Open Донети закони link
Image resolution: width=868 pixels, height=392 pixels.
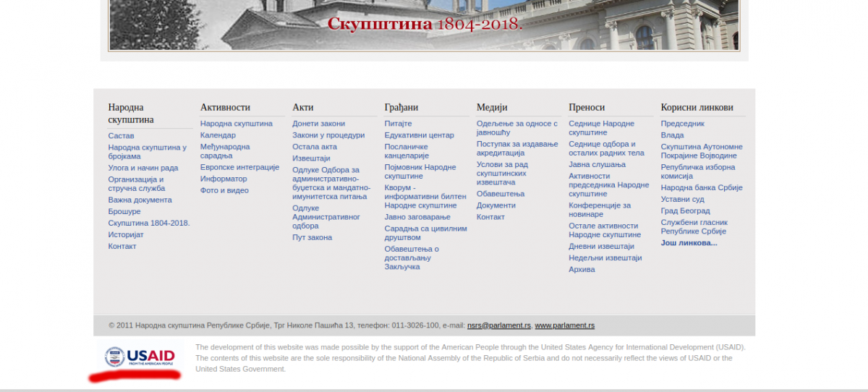tap(318, 124)
